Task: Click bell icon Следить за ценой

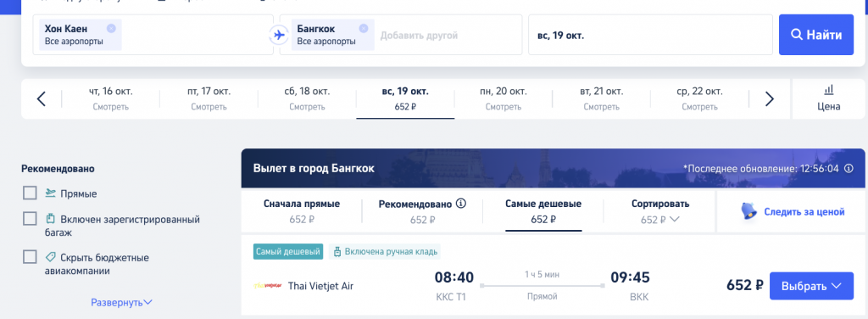Action: tap(749, 211)
